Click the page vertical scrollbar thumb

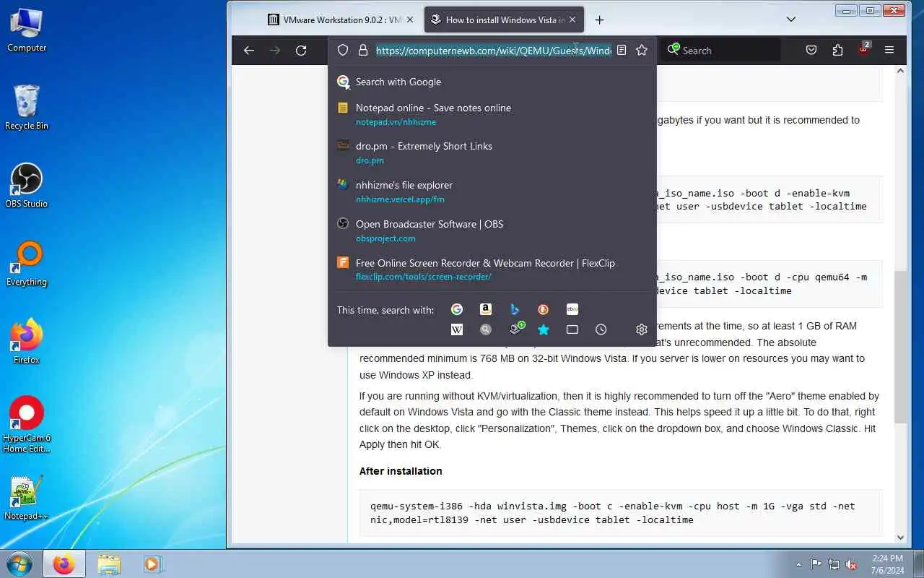click(900, 347)
